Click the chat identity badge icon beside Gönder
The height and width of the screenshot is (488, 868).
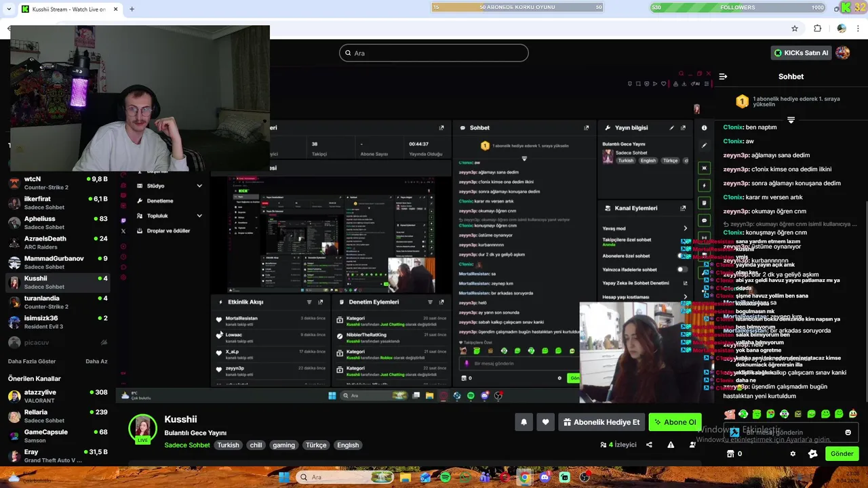pos(812,453)
